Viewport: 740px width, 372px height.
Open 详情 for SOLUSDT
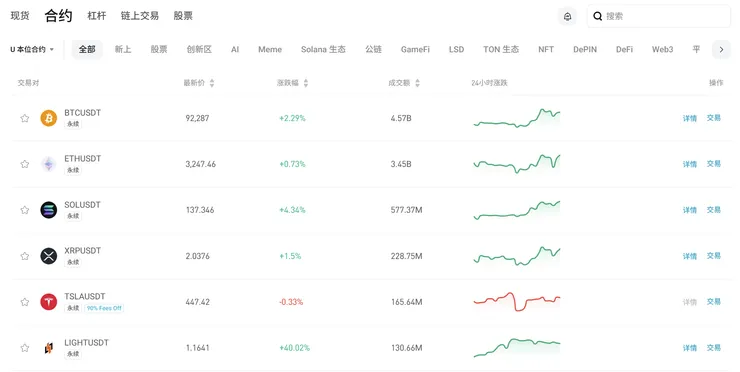690,210
